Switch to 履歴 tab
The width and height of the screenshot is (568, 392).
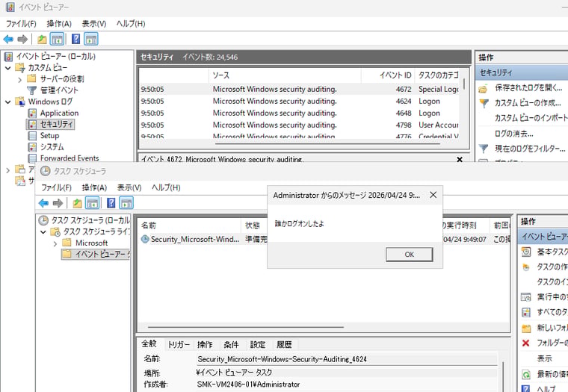[284, 345]
